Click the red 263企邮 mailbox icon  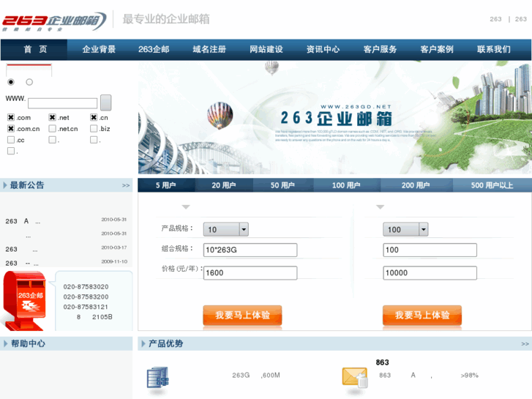point(24,301)
